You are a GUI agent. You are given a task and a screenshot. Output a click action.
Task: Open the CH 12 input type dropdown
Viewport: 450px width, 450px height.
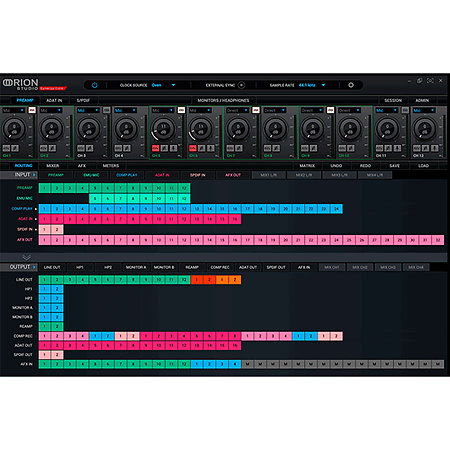click(x=424, y=110)
